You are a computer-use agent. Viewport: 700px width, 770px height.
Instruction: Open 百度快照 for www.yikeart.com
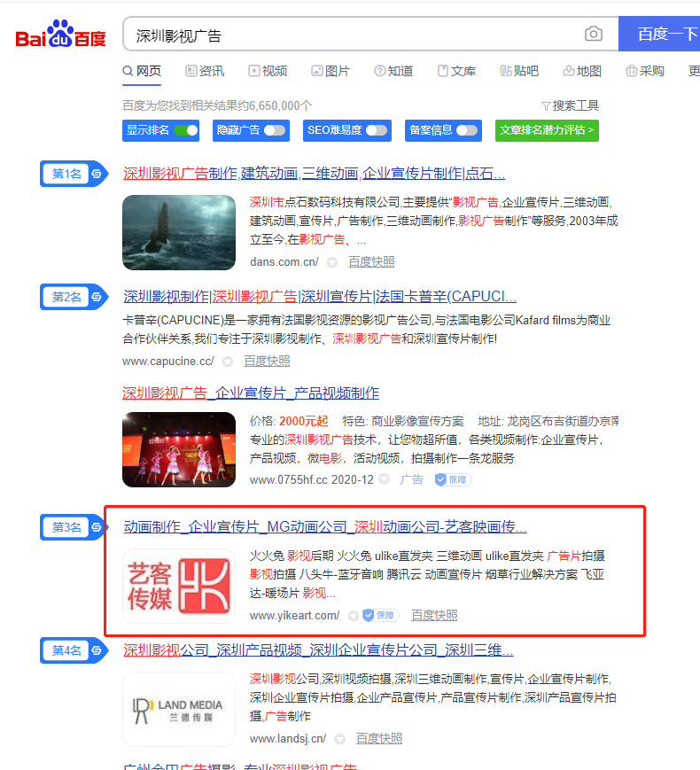434,615
